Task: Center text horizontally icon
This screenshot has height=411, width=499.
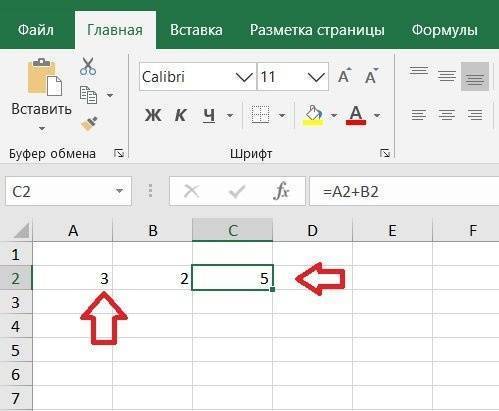Action: point(447,115)
